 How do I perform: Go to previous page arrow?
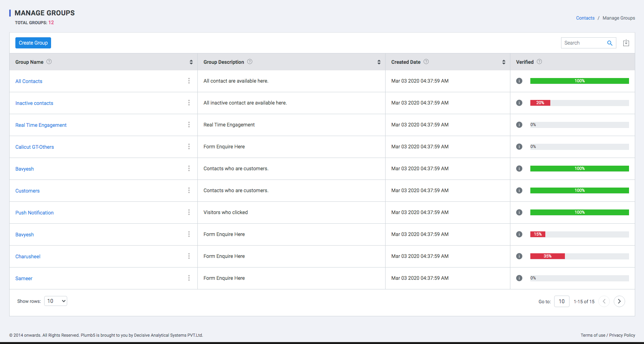[604, 301]
